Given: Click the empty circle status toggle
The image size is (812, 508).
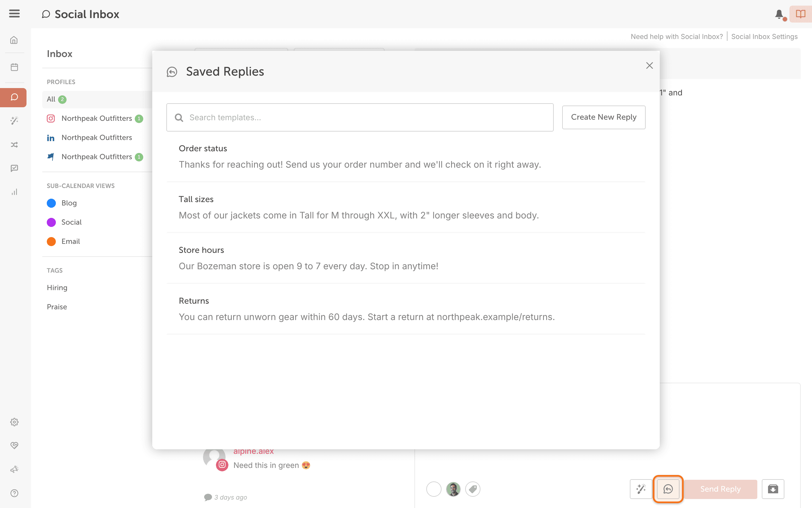Looking at the screenshot, I should coord(434,489).
